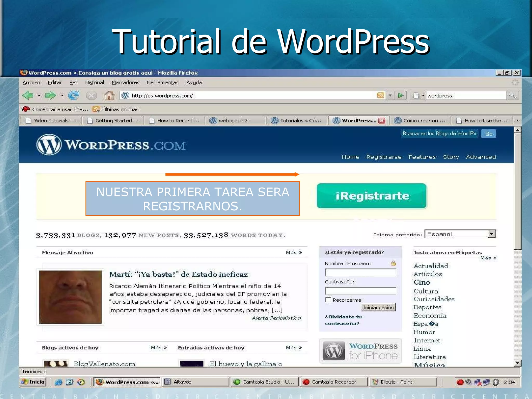Switch to Getting Started tab
This screenshot has height=399, width=532.
click(x=112, y=121)
